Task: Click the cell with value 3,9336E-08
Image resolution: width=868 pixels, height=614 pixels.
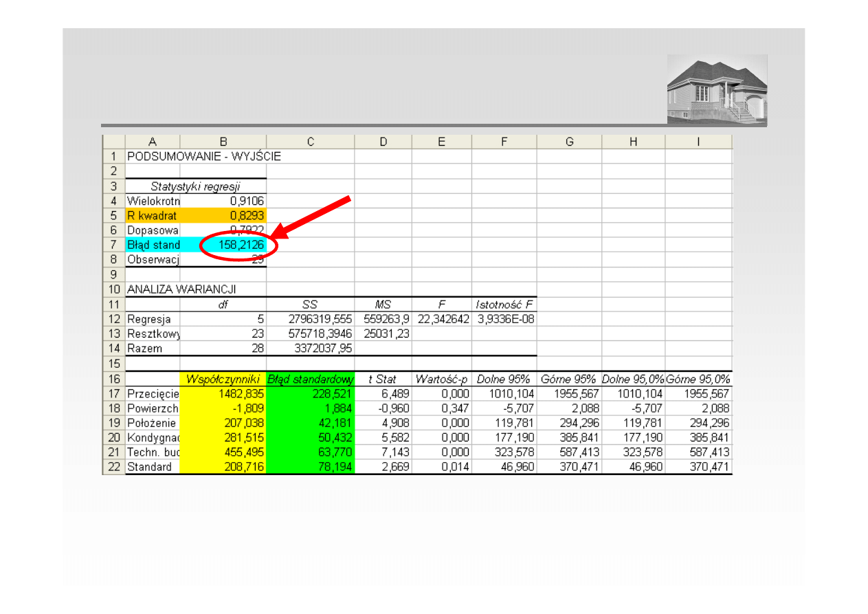Action: (504, 319)
